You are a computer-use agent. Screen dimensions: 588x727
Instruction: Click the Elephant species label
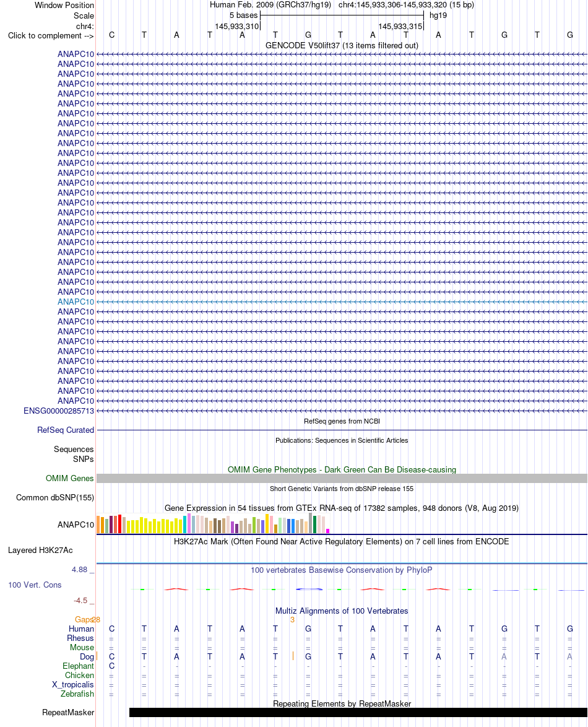click(79, 666)
